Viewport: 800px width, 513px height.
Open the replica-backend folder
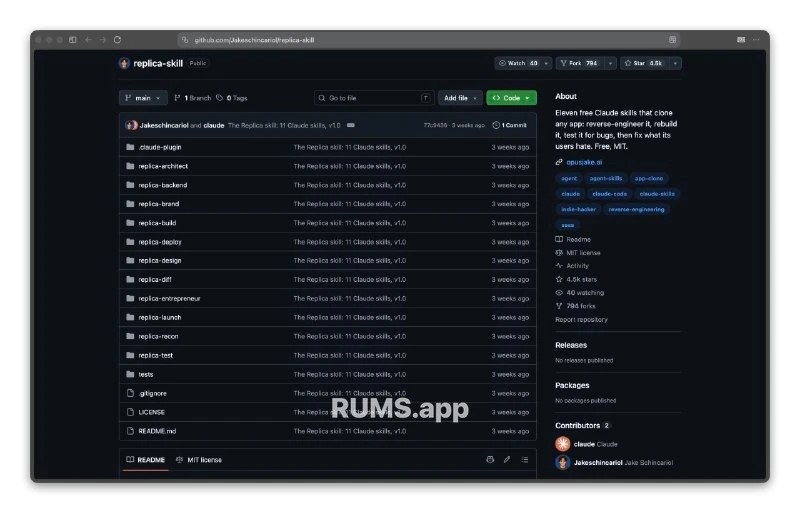point(163,185)
